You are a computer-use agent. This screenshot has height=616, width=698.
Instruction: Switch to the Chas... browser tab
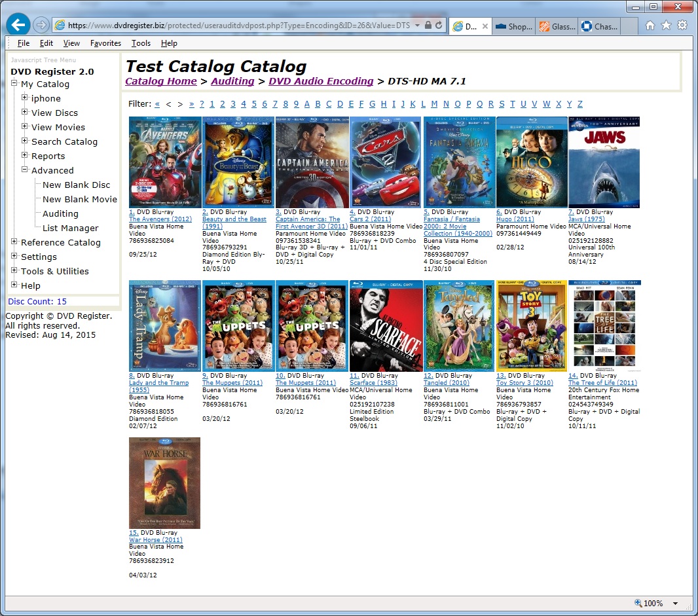(x=600, y=27)
